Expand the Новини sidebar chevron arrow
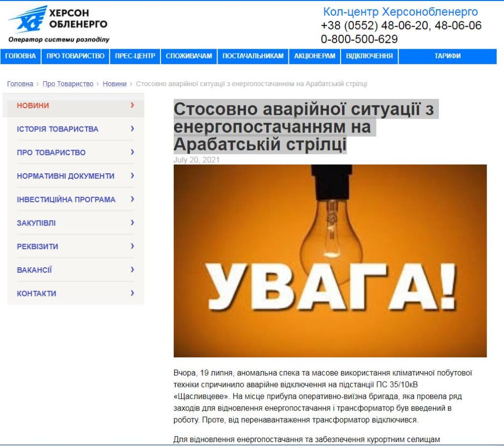The width and height of the screenshot is (504, 446). pyautogui.click(x=132, y=105)
